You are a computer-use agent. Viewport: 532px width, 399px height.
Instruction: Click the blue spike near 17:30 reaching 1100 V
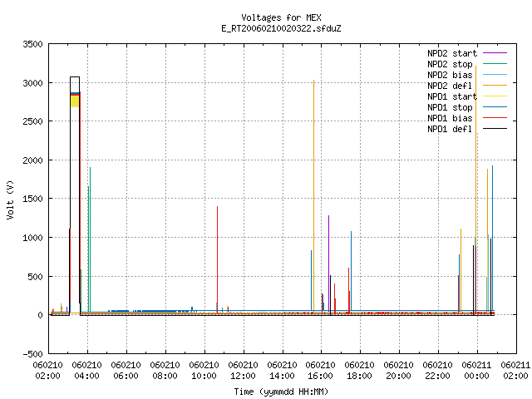point(351,271)
